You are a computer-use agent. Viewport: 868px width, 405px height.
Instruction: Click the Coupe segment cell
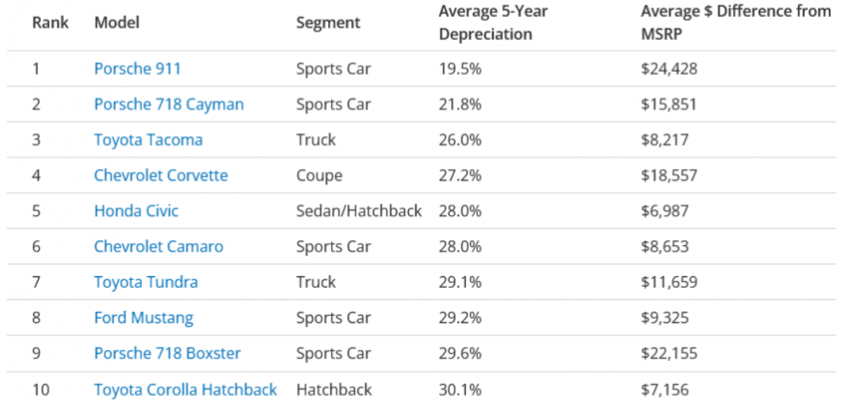pos(319,175)
